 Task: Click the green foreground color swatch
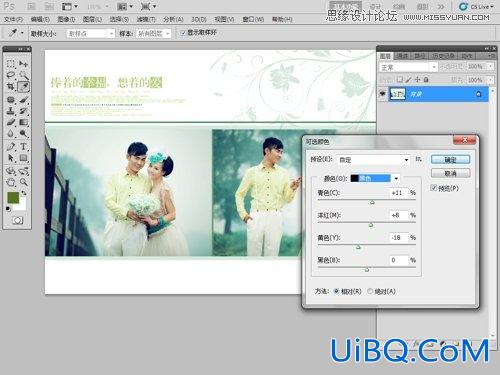pyautogui.click(x=13, y=198)
